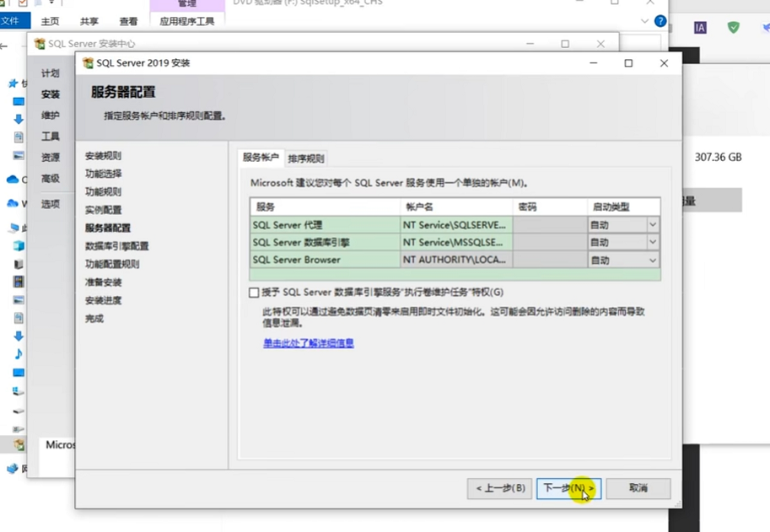Click the 帐户名 column header
The height and width of the screenshot is (532, 770).
click(x=457, y=207)
